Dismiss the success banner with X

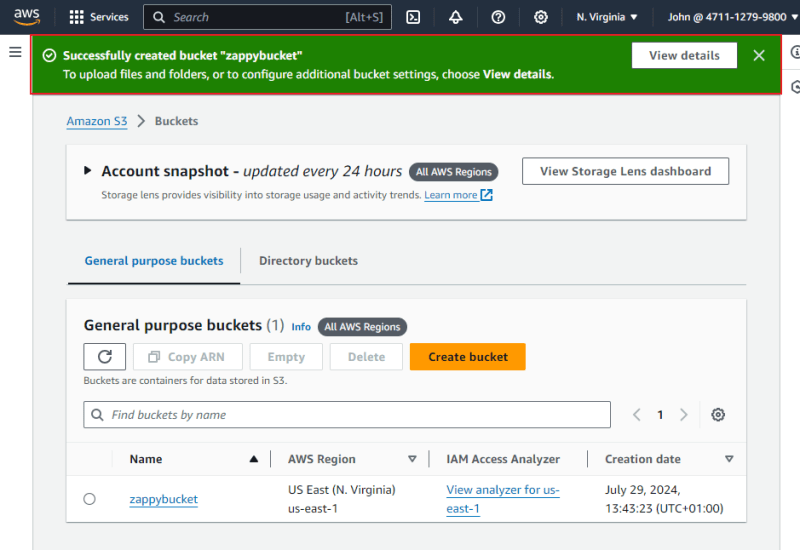(x=759, y=55)
